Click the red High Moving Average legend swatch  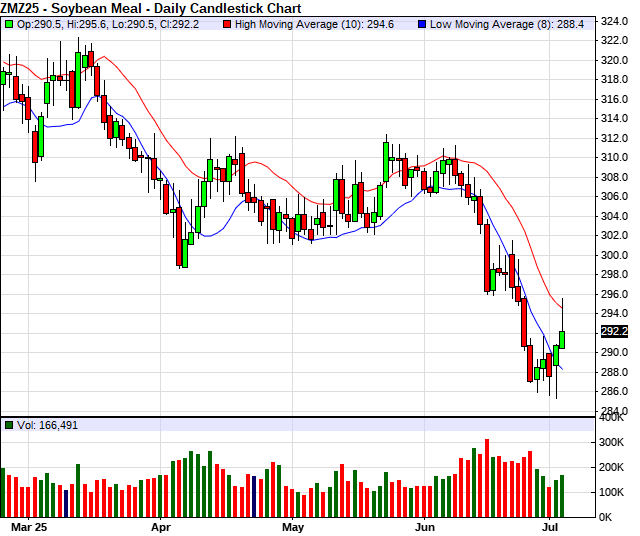coord(226,24)
